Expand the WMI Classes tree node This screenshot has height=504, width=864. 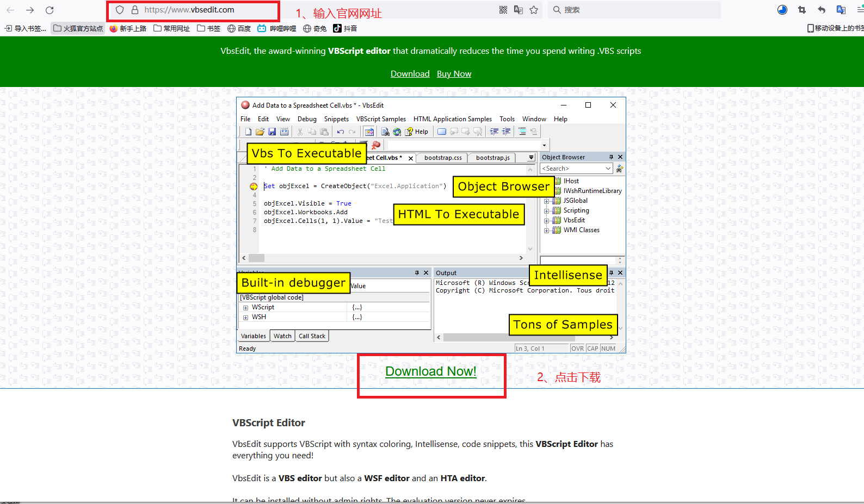547,231
